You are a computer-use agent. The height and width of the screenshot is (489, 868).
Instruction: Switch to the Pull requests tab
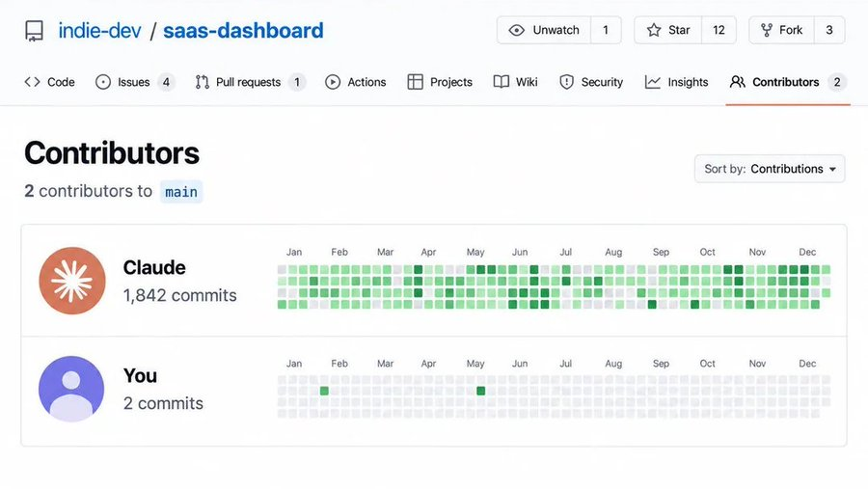[x=250, y=82]
